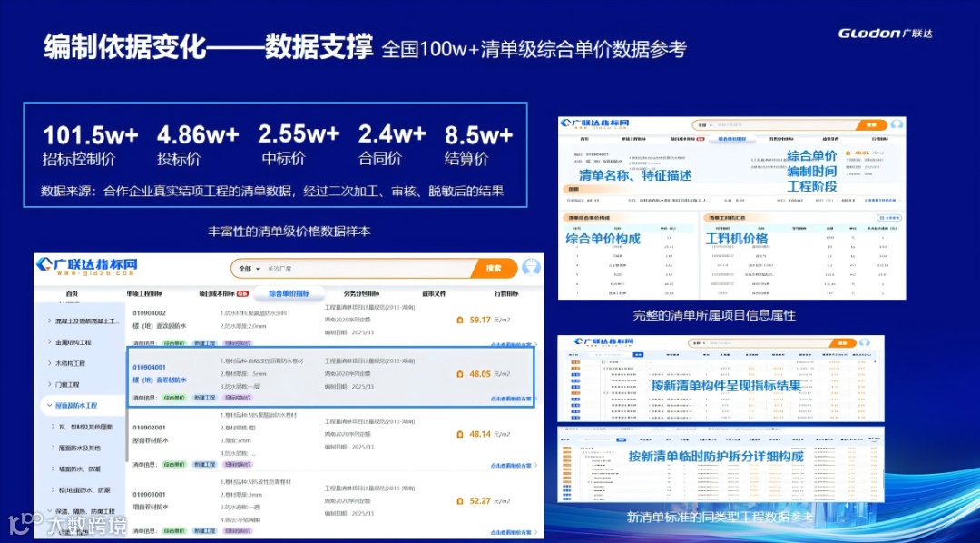The image size is (980, 543).
Task: Click the price icon beside 48.05 in the highlighted row
Action: pos(460,374)
